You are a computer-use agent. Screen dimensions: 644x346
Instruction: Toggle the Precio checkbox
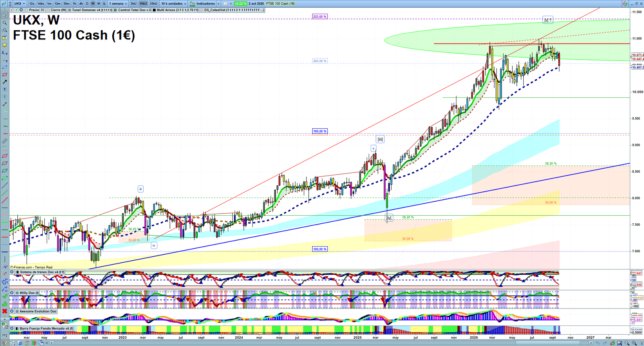point(27,10)
